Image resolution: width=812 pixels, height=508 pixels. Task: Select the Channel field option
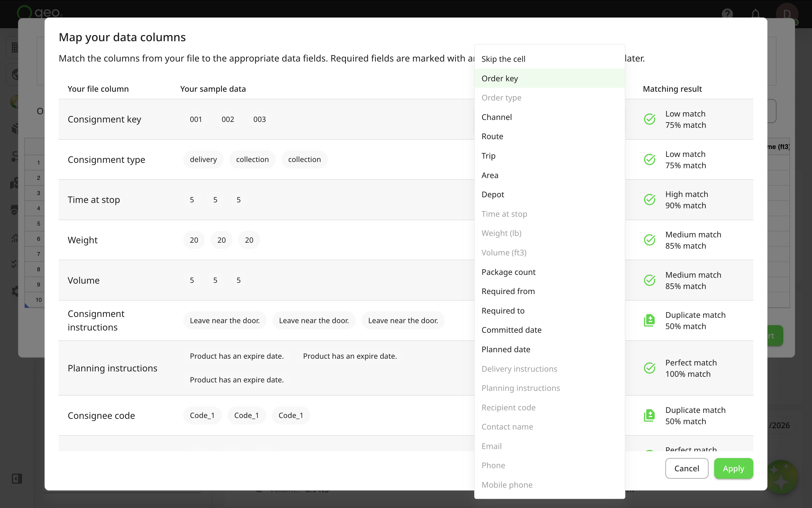(549, 117)
